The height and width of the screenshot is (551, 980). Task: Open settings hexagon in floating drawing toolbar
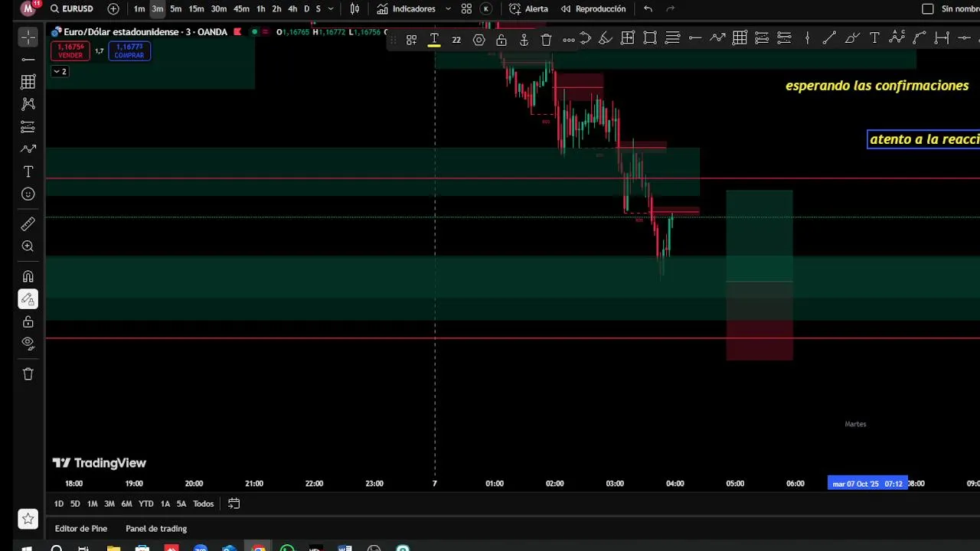[x=479, y=40]
